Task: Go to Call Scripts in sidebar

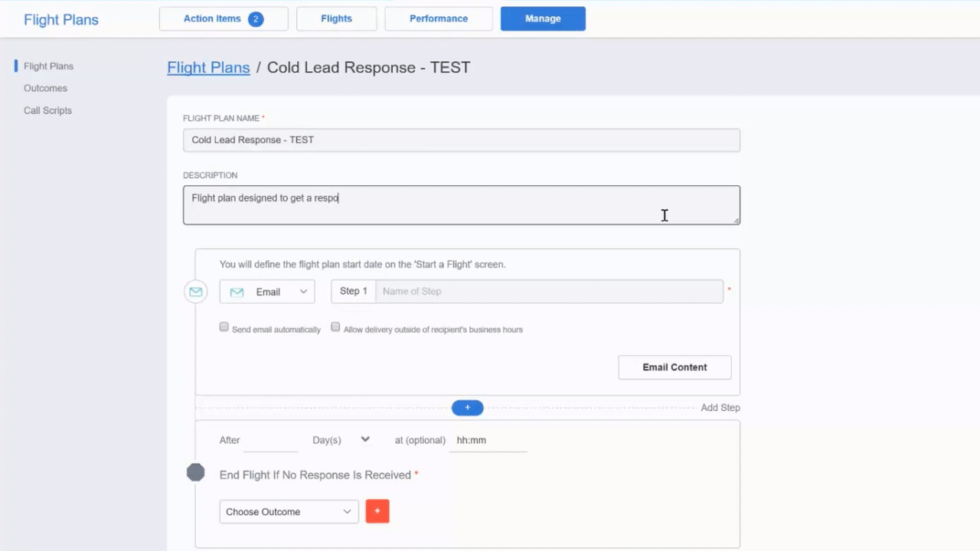Action: (47, 110)
